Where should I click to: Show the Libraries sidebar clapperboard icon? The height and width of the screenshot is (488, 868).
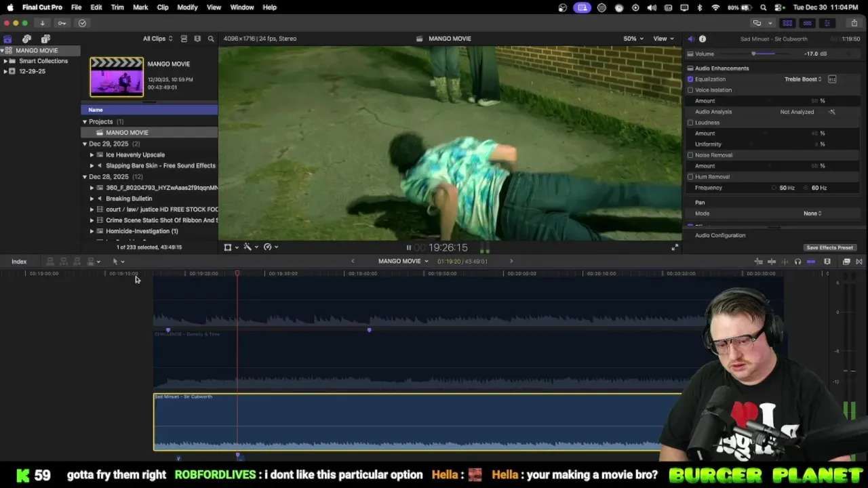click(7, 39)
